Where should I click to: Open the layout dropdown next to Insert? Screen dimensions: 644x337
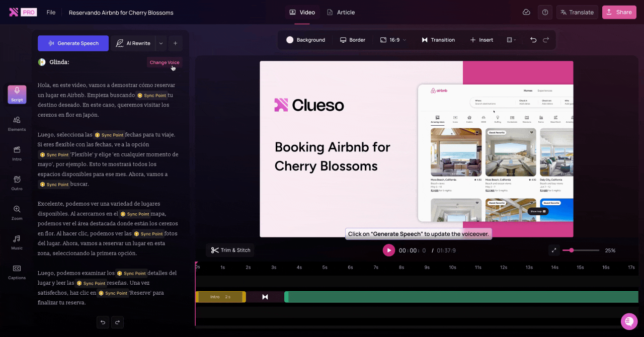511,40
